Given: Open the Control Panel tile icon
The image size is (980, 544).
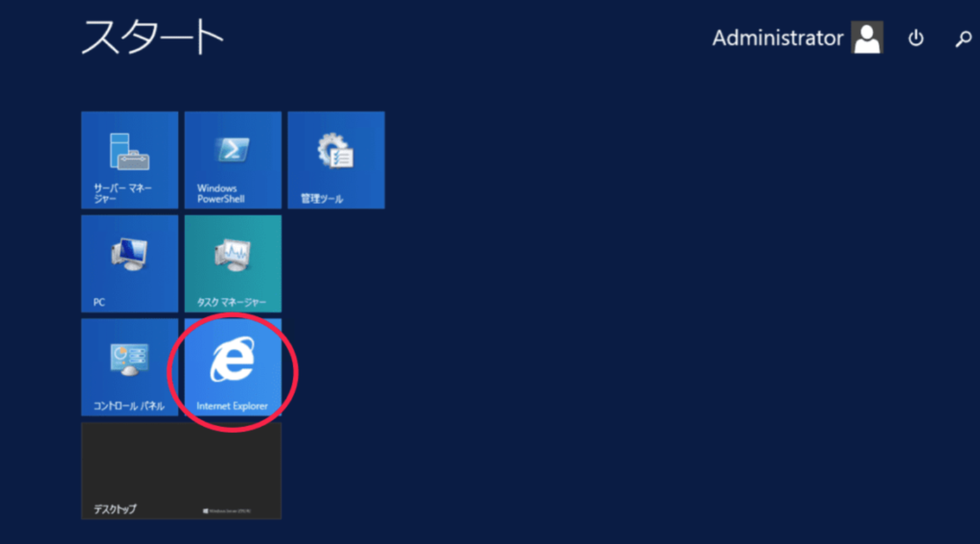Looking at the screenshot, I should (129, 359).
